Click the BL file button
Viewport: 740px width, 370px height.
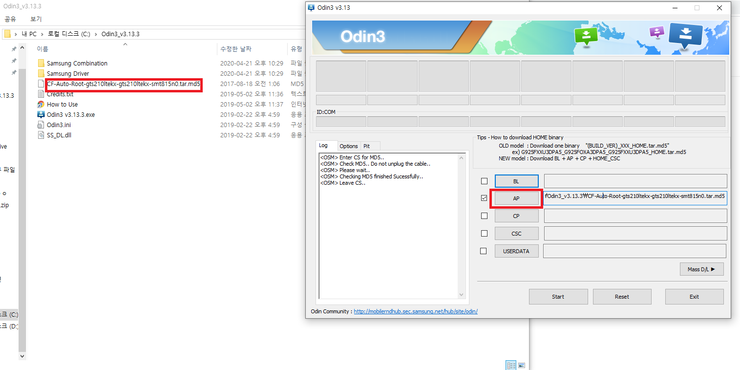(x=516, y=181)
